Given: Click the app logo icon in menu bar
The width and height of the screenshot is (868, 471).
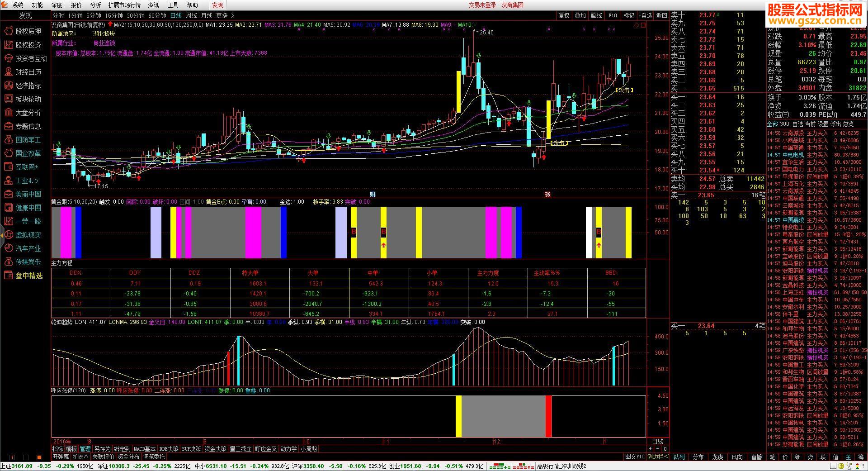Looking at the screenshot, I should (5, 5).
